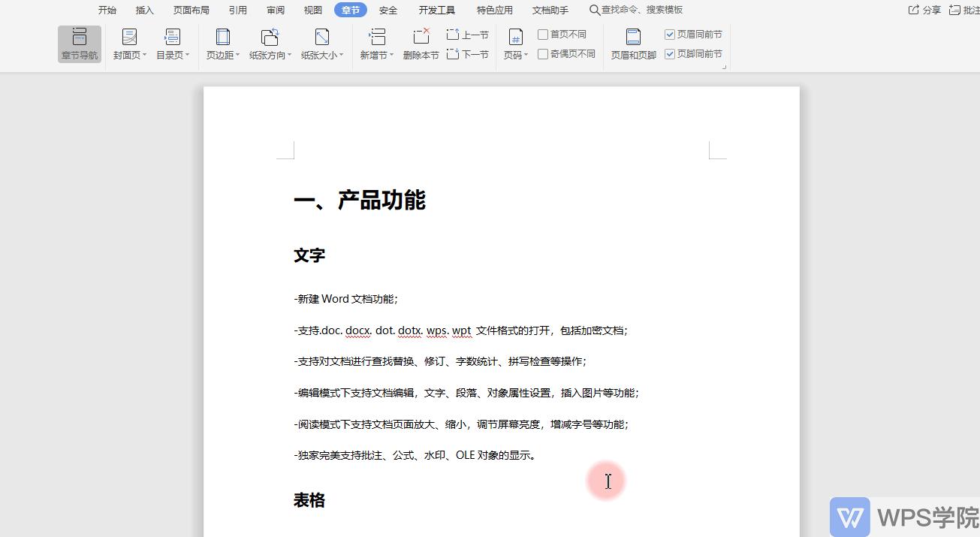The height and width of the screenshot is (537, 980).
Task: Switch to the 插入 ribbon tab
Action: click(144, 10)
